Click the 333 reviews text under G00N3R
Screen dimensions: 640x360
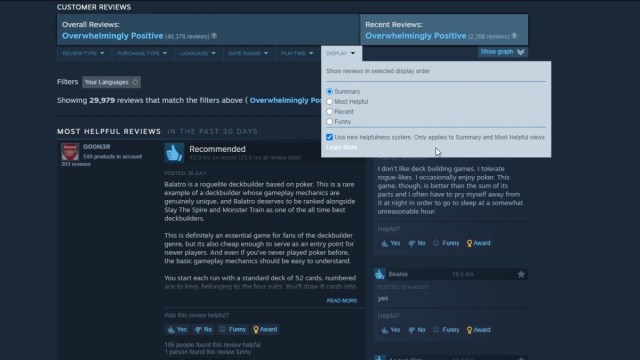pyautogui.click(x=76, y=164)
